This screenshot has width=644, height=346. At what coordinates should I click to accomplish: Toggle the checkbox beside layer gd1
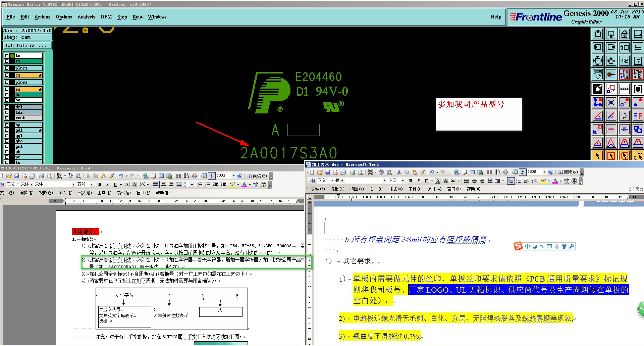[x=7, y=130]
